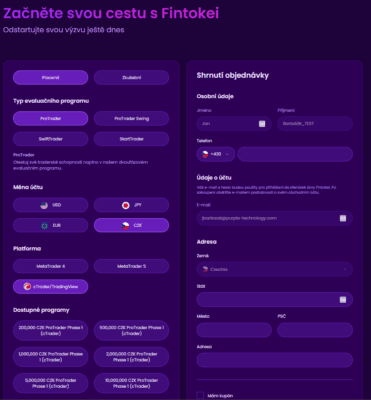Switch to the Placená tab
The image size is (371, 400).
point(51,78)
